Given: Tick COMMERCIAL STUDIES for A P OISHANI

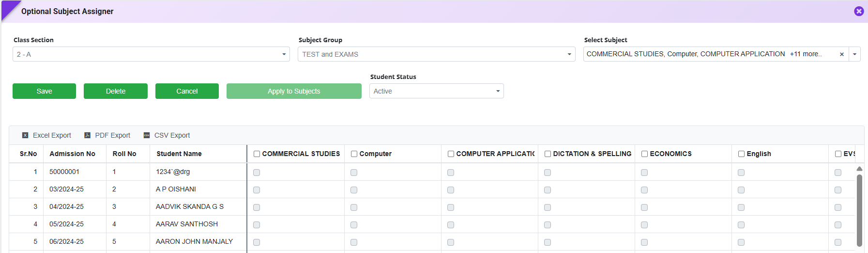Looking at the screenshot, I should click(257, 190).
